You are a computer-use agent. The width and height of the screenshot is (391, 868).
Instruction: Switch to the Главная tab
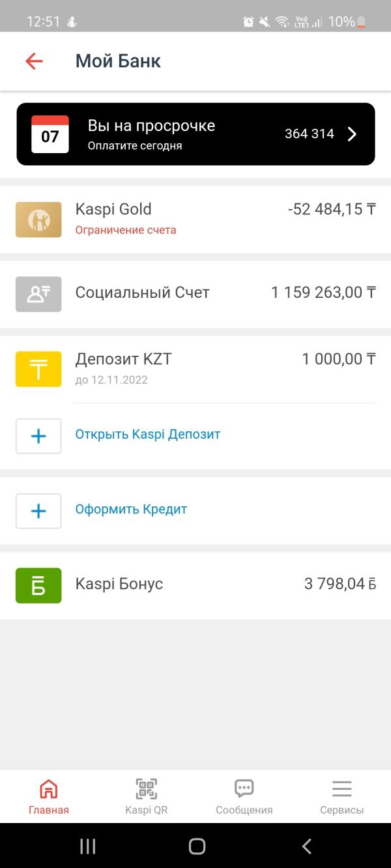tap(49, 796)
